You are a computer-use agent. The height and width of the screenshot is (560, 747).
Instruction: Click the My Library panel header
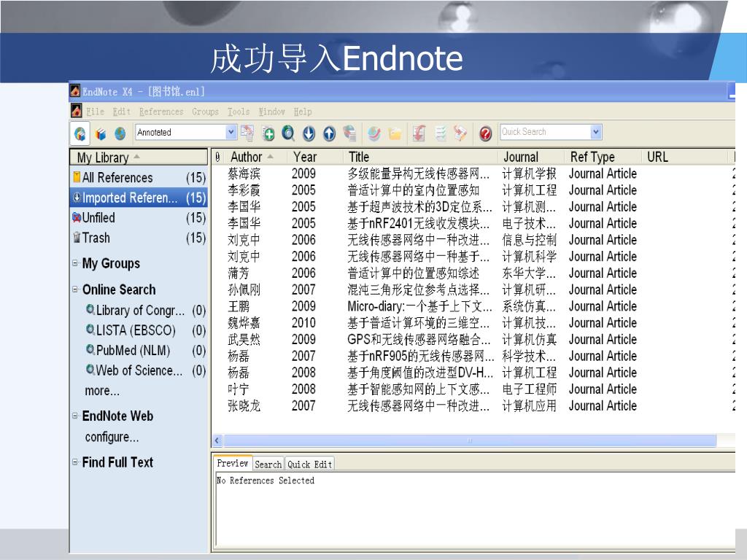pyautogui.click(x=139, y=157)
